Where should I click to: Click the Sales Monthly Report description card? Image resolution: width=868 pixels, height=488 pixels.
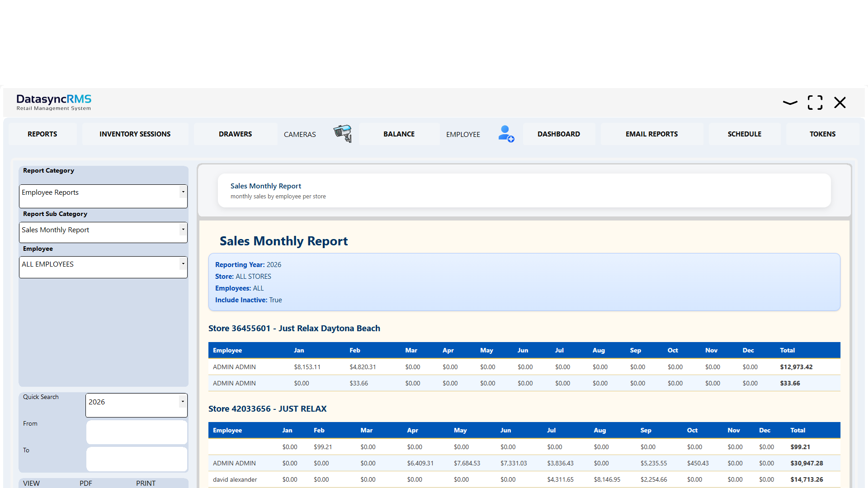coord(524,191)
